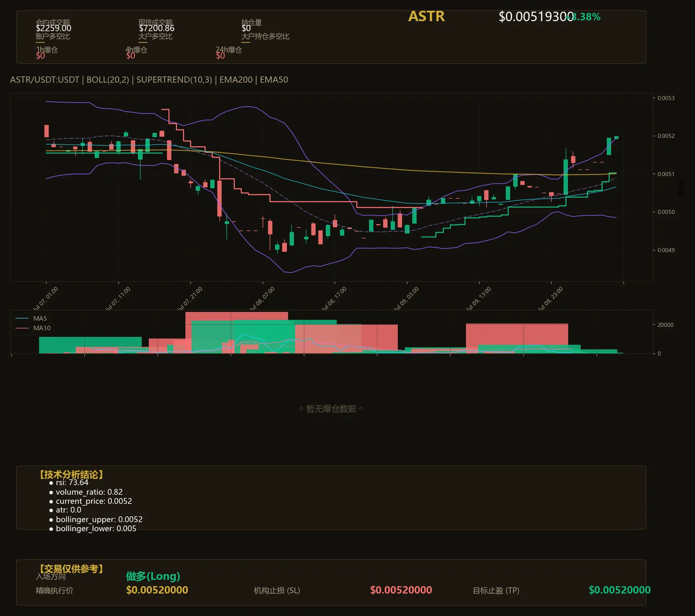Click the 0.0052 price axis label

666,136
